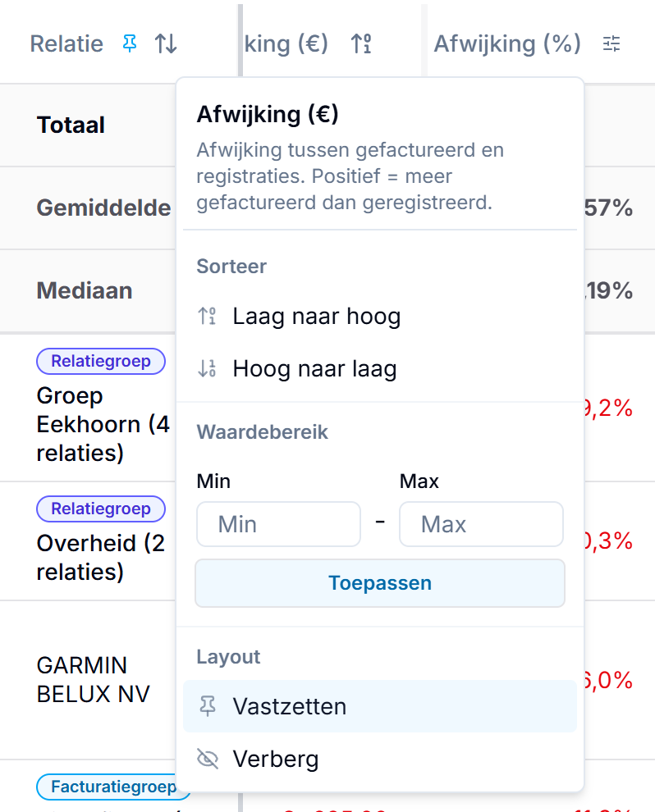The image size is (655, 812).
Task: Click the ascending sort icon beside Laag naar hoog
Action: click(x=208, y=316)
